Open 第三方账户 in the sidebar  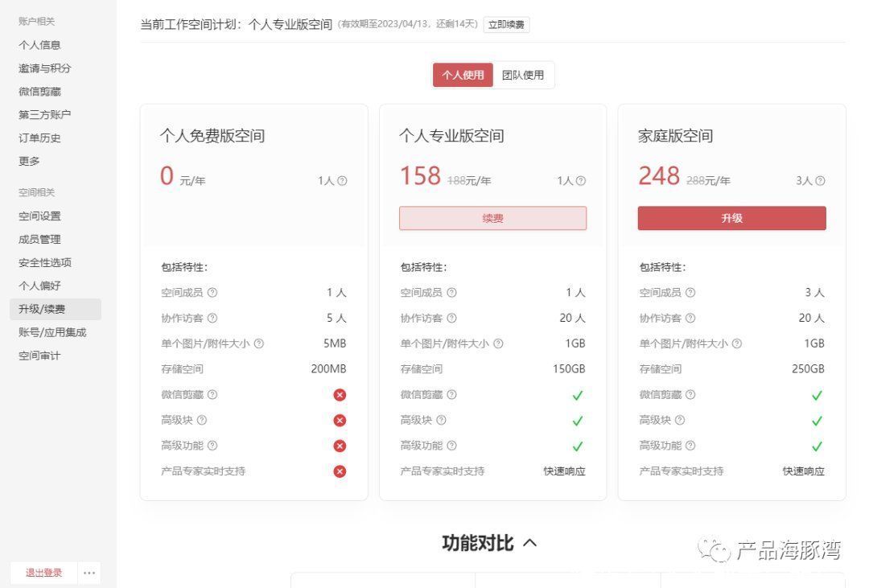(44, 115)
